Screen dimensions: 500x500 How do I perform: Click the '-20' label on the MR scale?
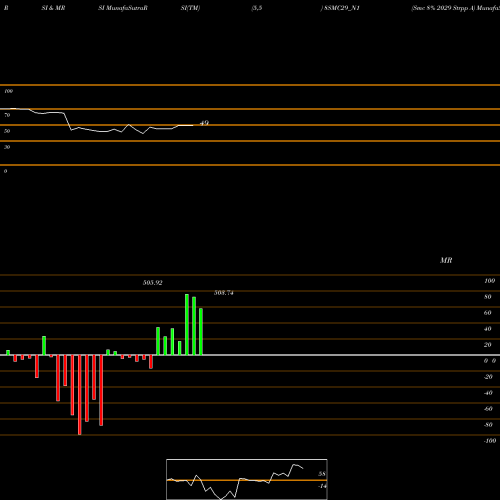pos(488,377)
